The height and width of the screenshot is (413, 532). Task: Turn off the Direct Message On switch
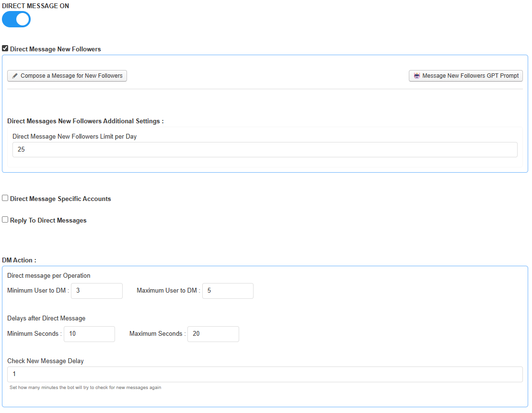click(16, 19)
